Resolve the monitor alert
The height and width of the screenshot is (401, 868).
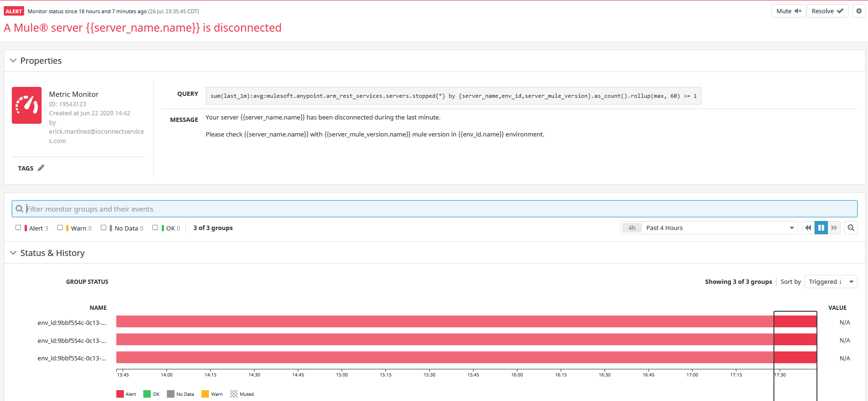(x=827, y=11)
